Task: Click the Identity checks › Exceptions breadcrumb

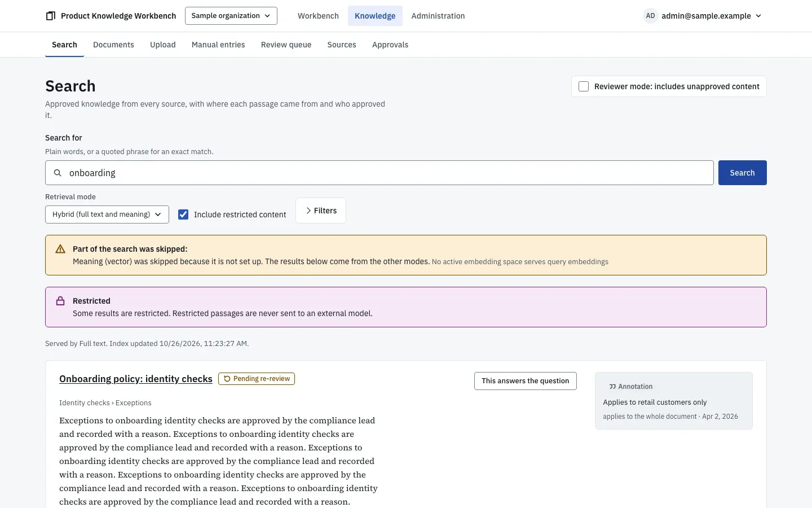Action: click(105, 403)
